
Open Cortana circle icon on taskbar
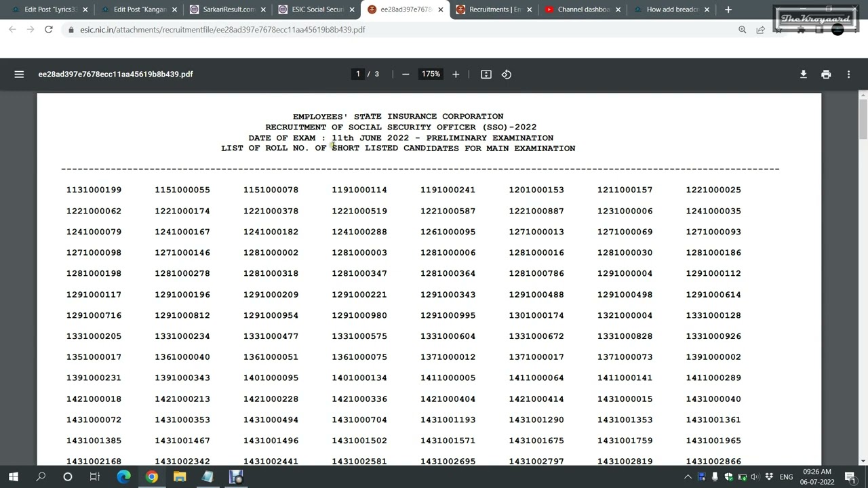pyautogui.click(x=68, y=476)
